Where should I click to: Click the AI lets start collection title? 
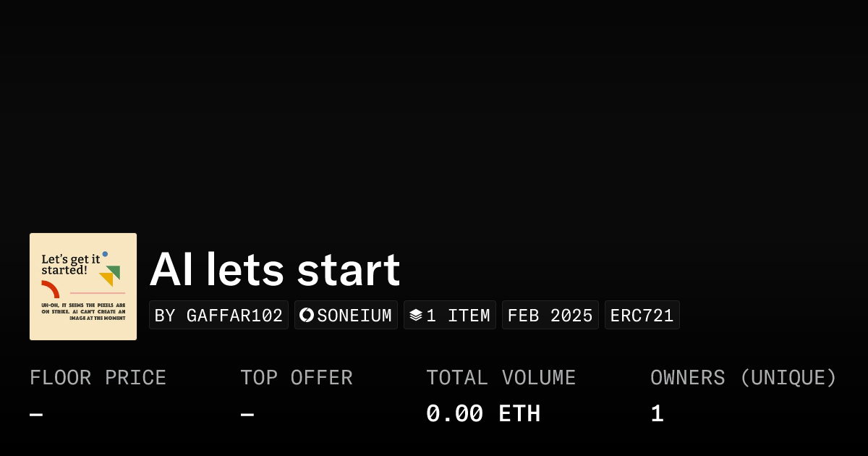pos(275,270)
